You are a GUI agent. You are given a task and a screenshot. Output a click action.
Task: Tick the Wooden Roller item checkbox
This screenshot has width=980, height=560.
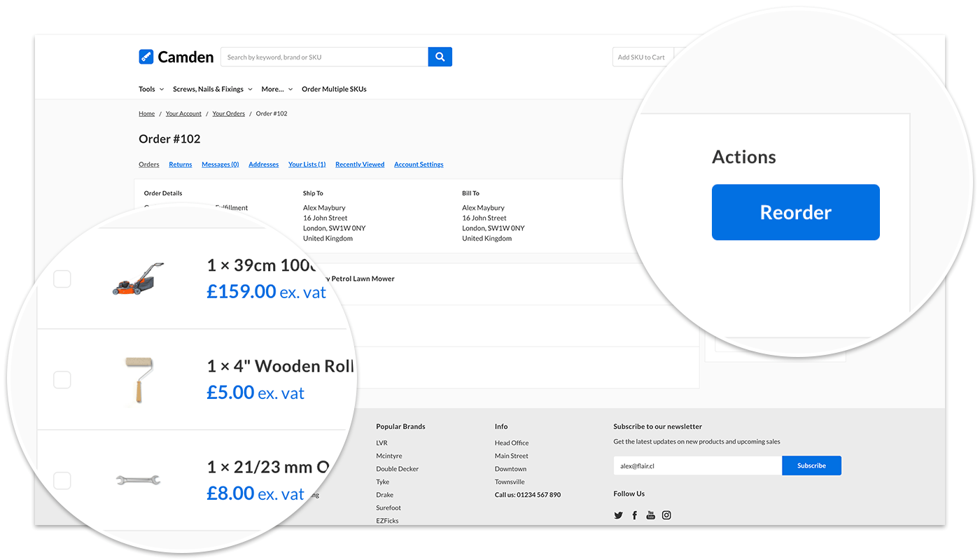62,379
